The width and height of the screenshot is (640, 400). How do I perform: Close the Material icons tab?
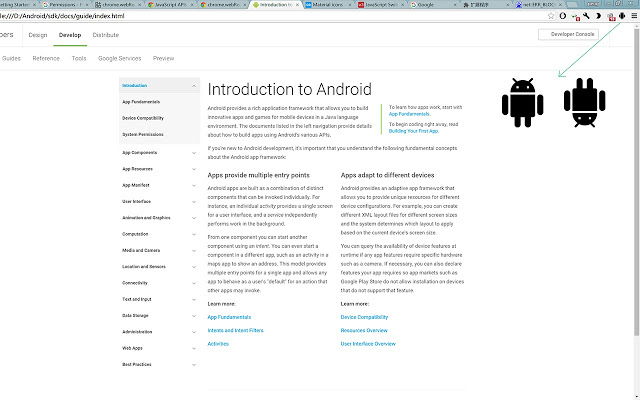(350, 5)
